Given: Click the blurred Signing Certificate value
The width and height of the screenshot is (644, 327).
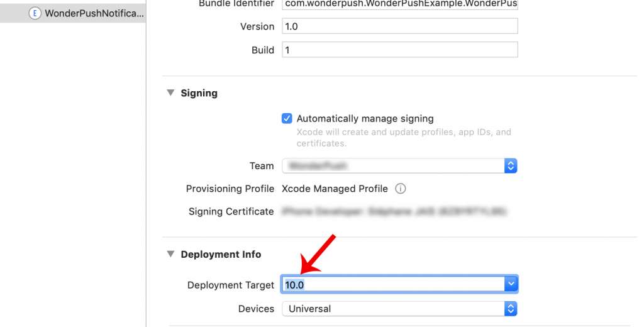Looking at the screenshot, I should pos(394,211).
